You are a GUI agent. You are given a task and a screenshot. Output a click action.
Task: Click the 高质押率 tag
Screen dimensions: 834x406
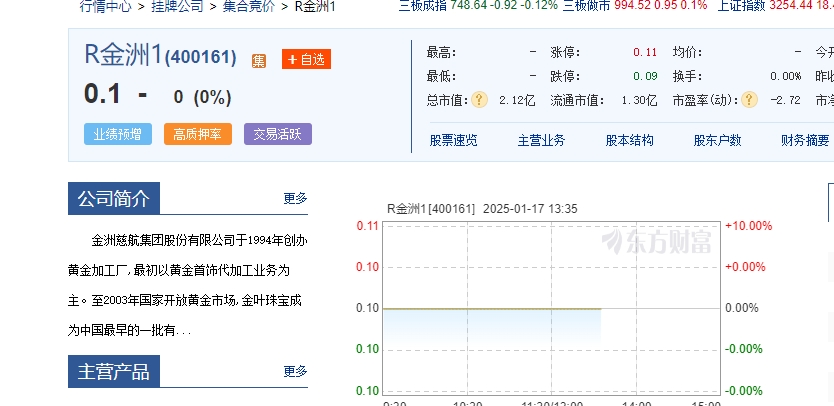[x=197, y=134]
